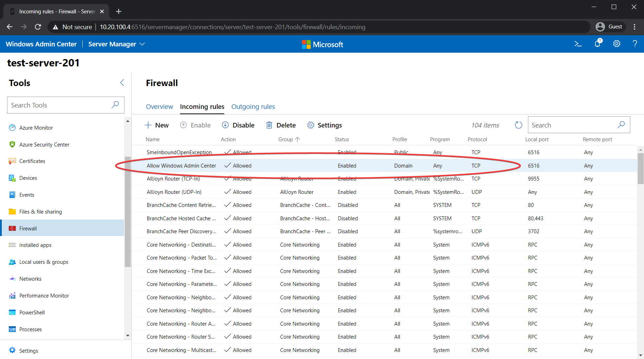
Task: Click Windows Admin Center home link
Action: (x=41, y=44)
